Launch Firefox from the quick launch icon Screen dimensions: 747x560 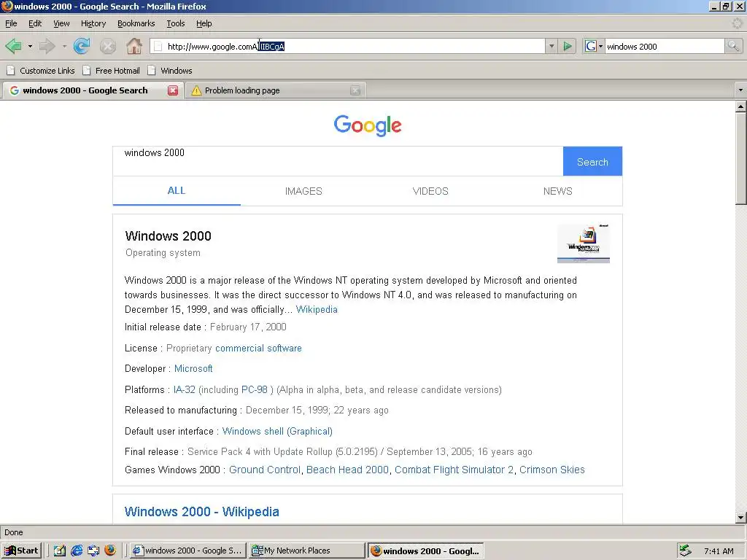(x=110, y=551)
